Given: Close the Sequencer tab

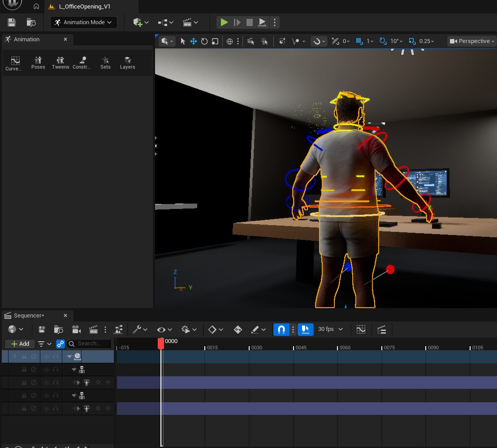Looking at the screenshot, I should coord(65,315).
